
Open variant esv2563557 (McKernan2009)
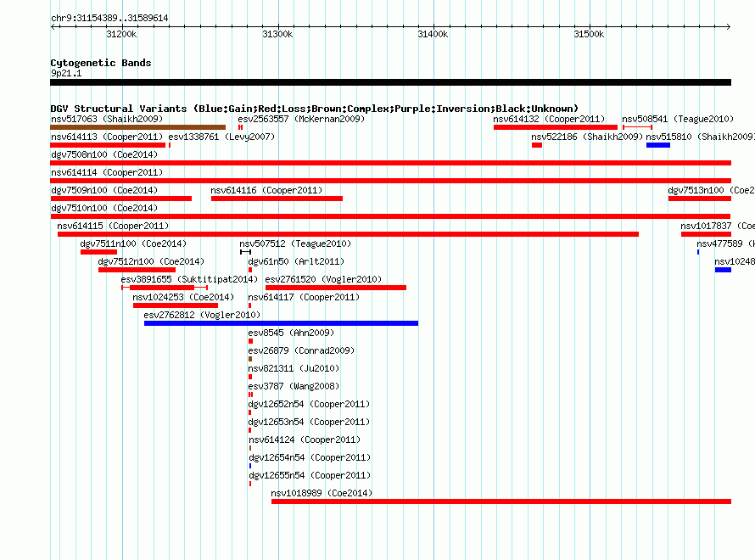[301, 119]
